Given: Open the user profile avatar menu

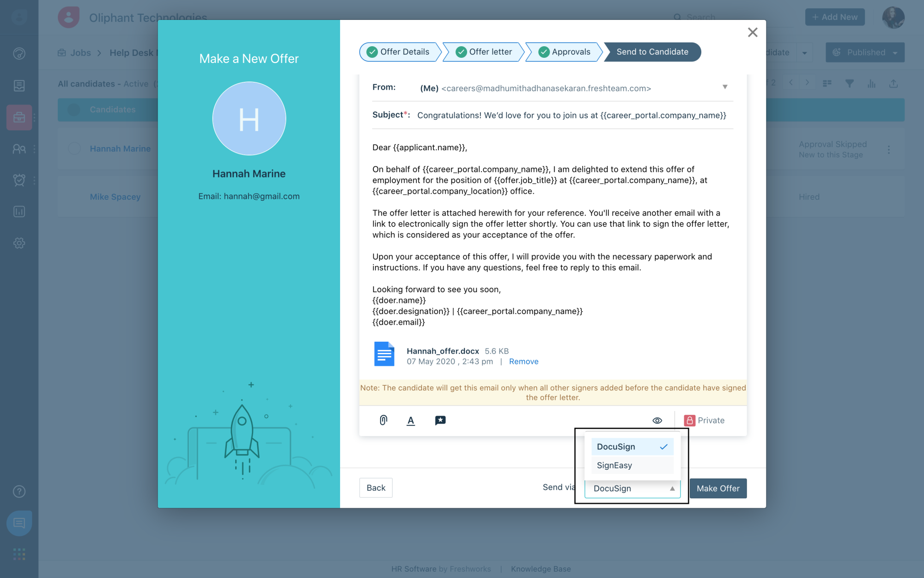Looking at the screenshot, I should click(894, 18).
